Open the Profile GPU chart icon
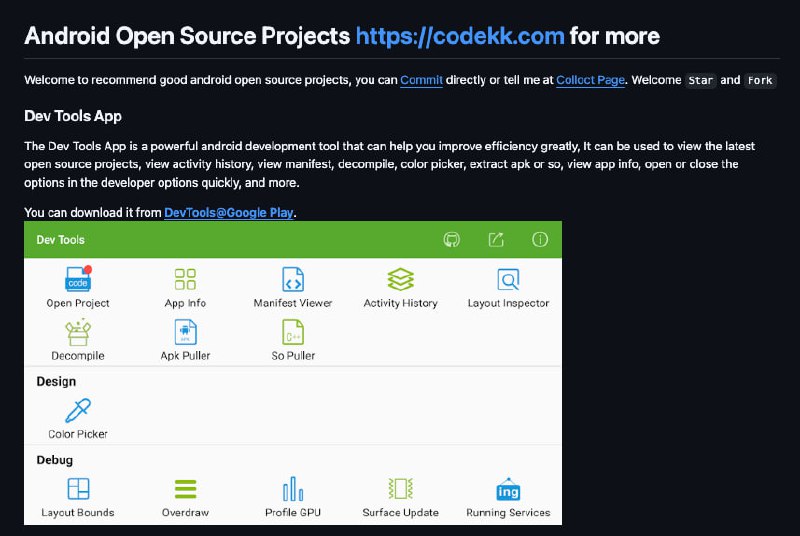This screenshot has height=536, width=800. coord(293,489)
